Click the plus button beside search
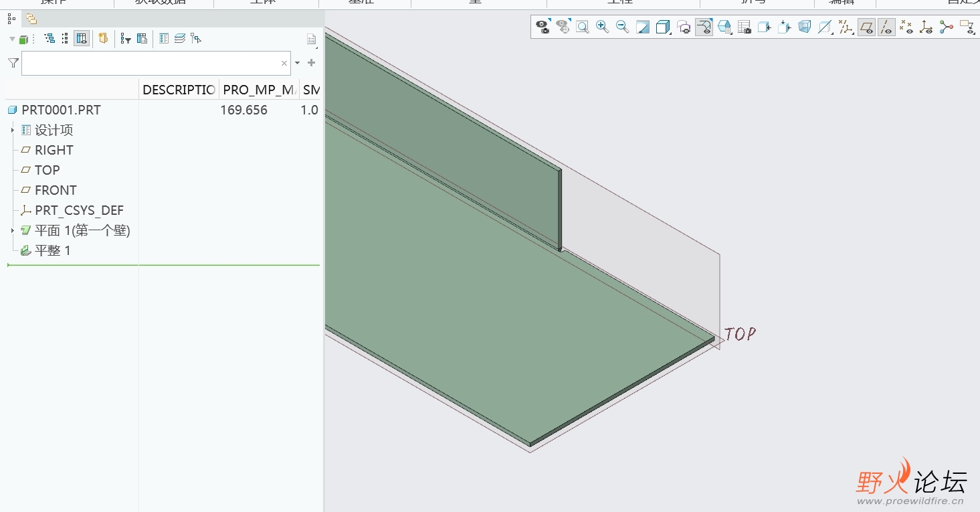The image size is (980, 512). pos(311,63)
